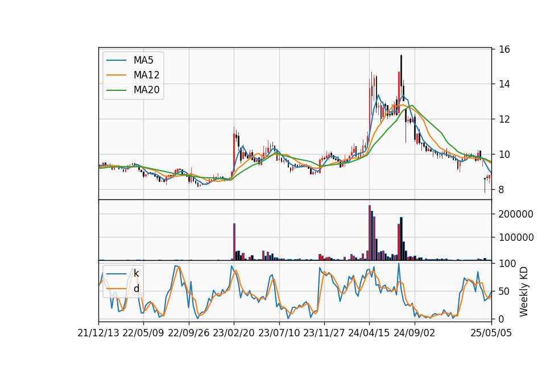The width and height of the screenshot is (546, 392).
Task: Click the blue MA5 legend line sample
Action: point(116,60)
